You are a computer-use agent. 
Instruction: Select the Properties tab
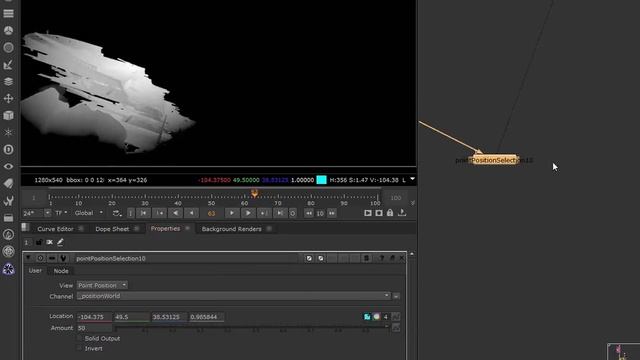click(165, 229)
